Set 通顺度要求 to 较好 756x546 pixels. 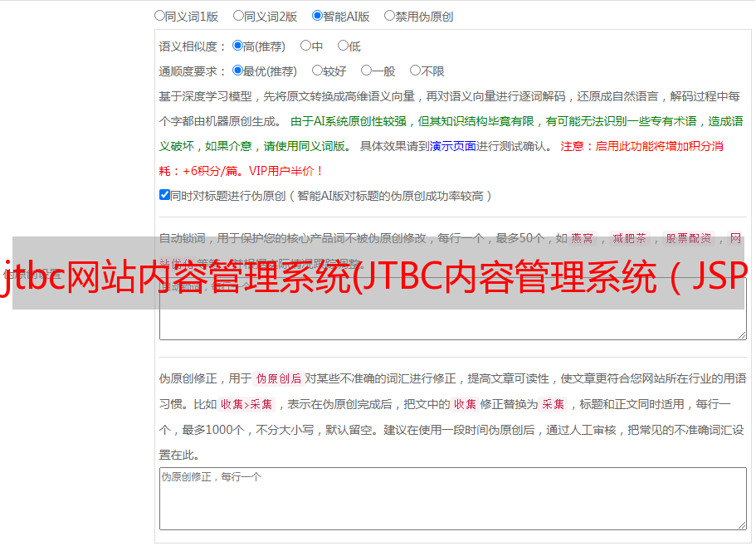[317, 71]
